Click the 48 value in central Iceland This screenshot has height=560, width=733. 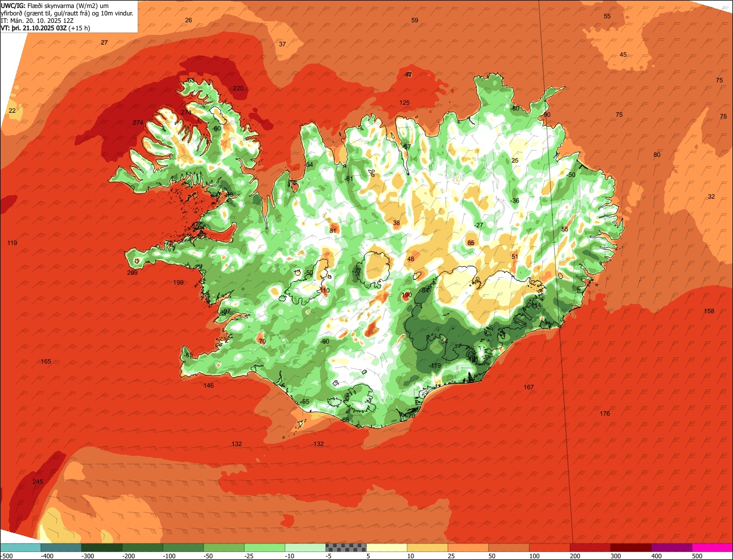411,259
